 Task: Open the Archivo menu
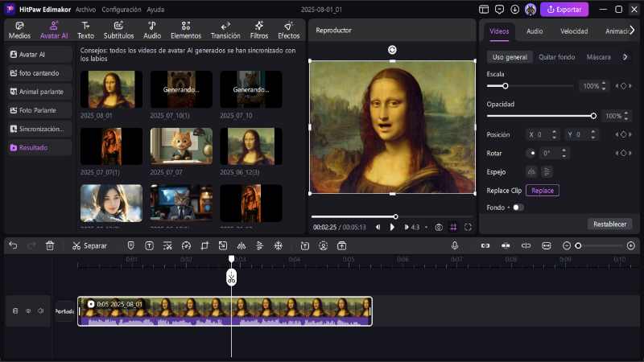(85, 10)
